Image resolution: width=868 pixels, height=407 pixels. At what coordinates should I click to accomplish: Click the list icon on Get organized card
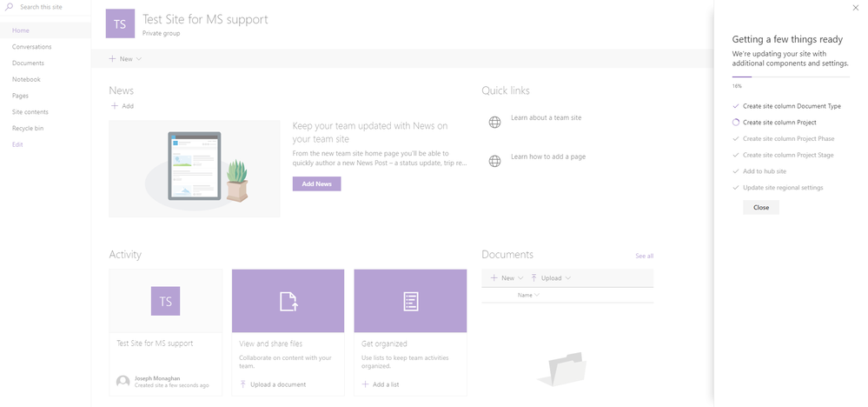[410, 301]
